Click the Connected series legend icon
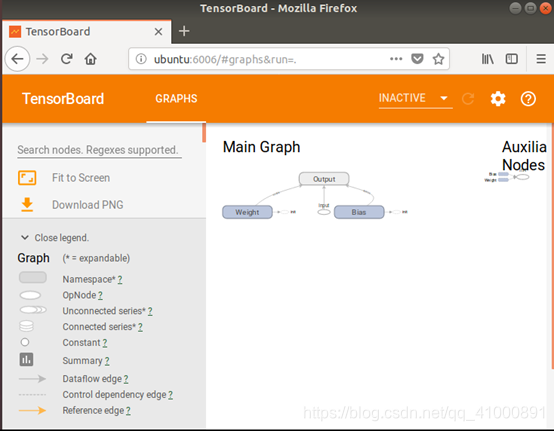554x431 pixels. click(26, 326)
